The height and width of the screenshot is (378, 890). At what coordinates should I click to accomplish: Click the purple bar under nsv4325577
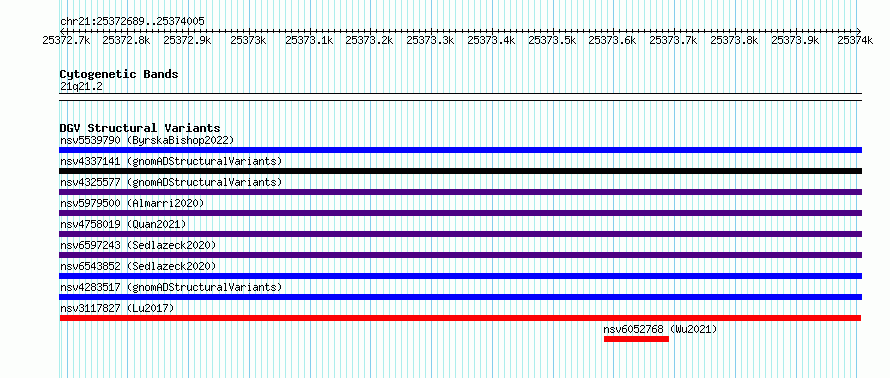point(460,192)
